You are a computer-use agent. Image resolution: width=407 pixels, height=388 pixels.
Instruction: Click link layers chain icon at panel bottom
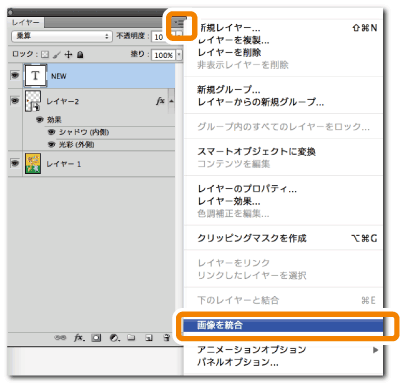[x=60, y=338]
